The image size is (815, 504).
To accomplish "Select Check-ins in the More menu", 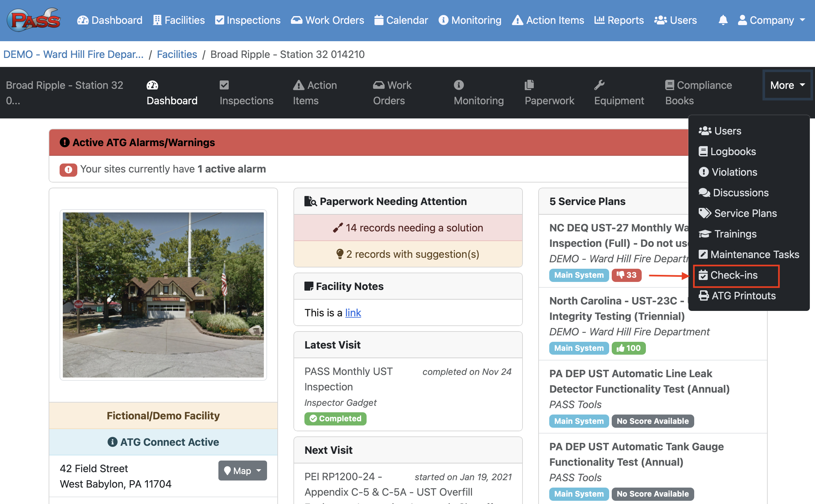I will click(734, 275).
